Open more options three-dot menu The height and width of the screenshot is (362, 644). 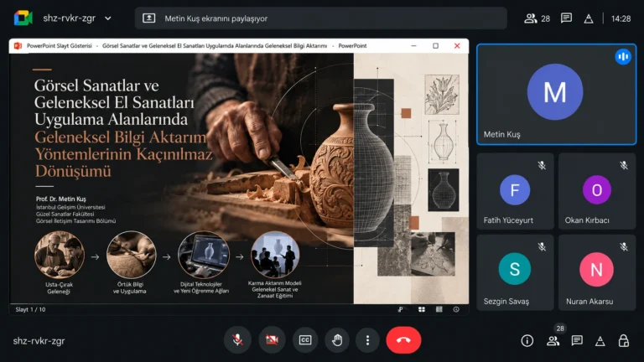pyautogui.click(x=367, y=340)
